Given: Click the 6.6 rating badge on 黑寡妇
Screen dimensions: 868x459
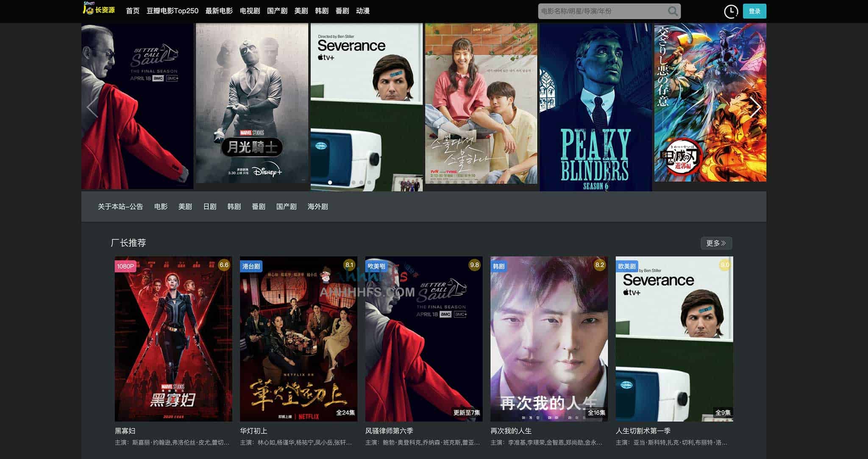Looking at the screenshot, I should (x=224, y=265).
